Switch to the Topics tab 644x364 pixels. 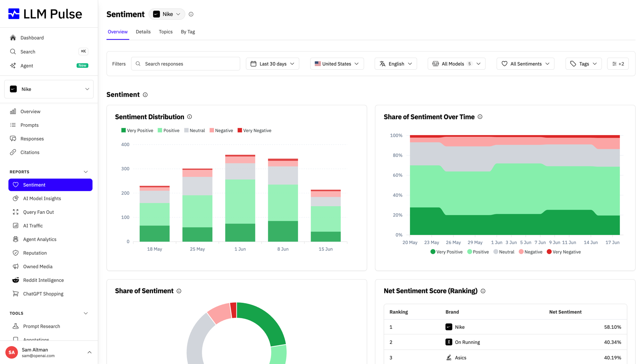[166, 32]
